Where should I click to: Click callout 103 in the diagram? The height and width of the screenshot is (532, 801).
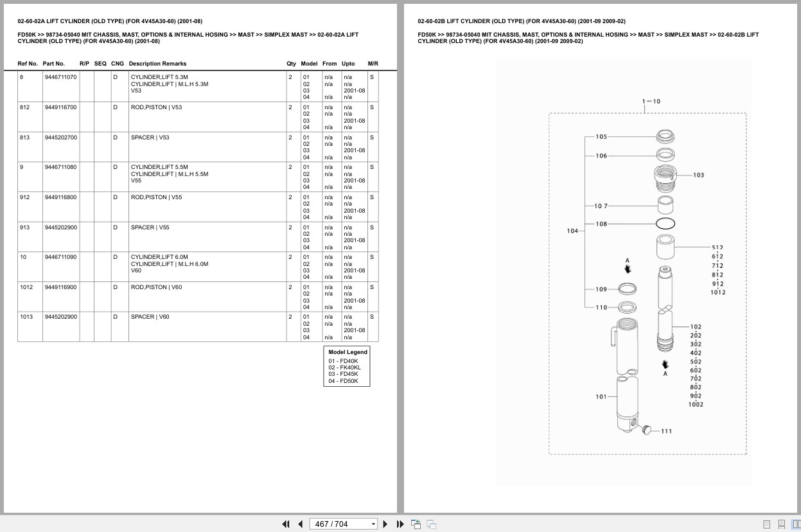tap(698, 175)
